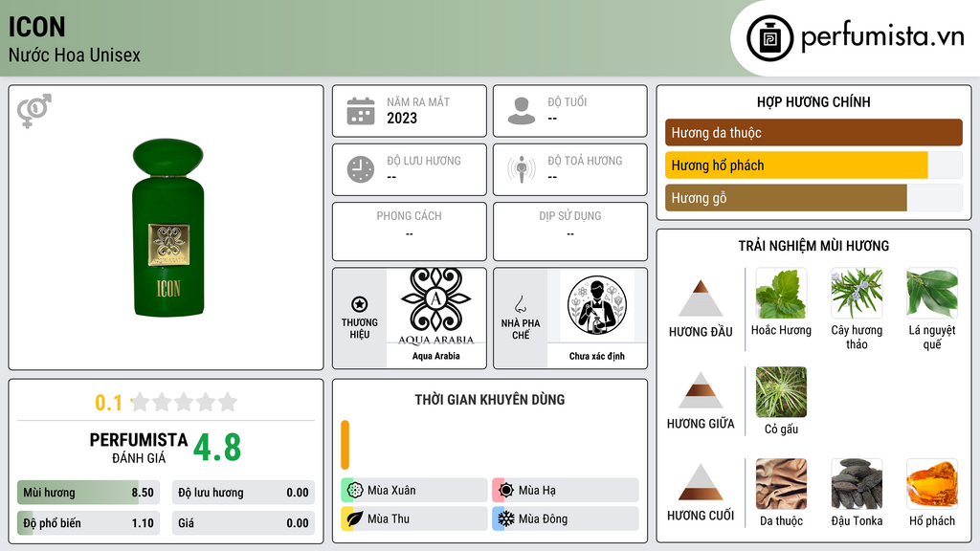The height and width of the screenshot is (551, 980).
Task: Click the sillage icon for Độ Toả Hương
Action: pos(522,169)
